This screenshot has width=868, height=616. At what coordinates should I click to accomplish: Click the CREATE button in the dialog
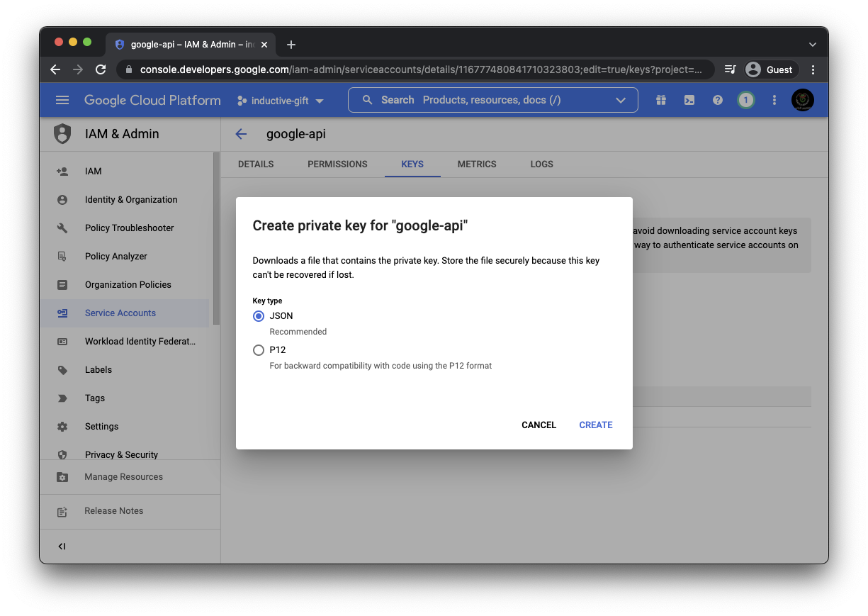click(x=596, y=425)
